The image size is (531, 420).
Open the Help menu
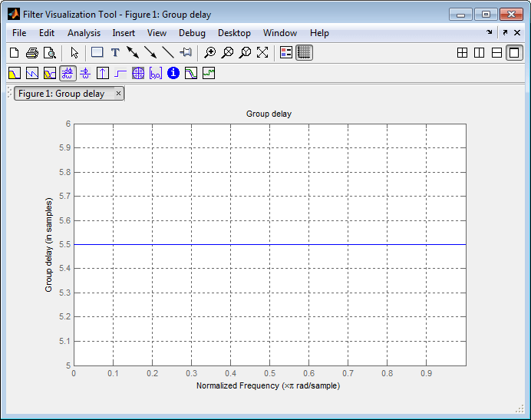point(319,33)
